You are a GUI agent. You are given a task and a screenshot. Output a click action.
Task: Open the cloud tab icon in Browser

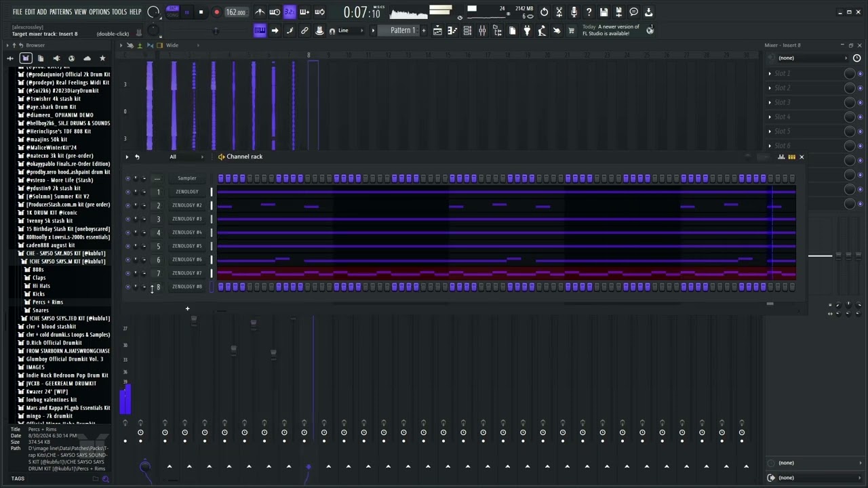tap(87, 58)
